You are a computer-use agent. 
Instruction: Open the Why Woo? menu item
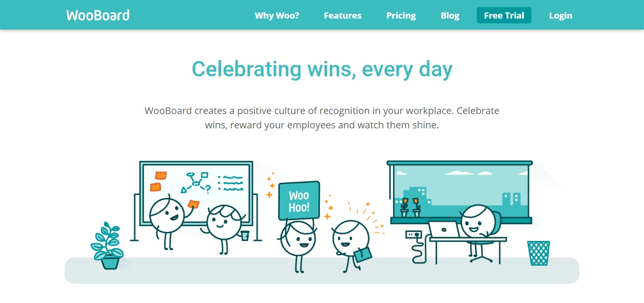(x=277, y=15)
